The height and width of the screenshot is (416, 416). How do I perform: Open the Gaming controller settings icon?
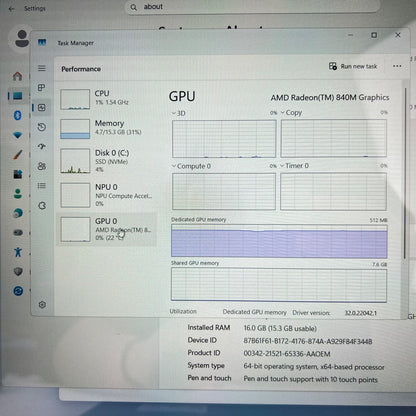pyautogui.click(x=18, y=232)
